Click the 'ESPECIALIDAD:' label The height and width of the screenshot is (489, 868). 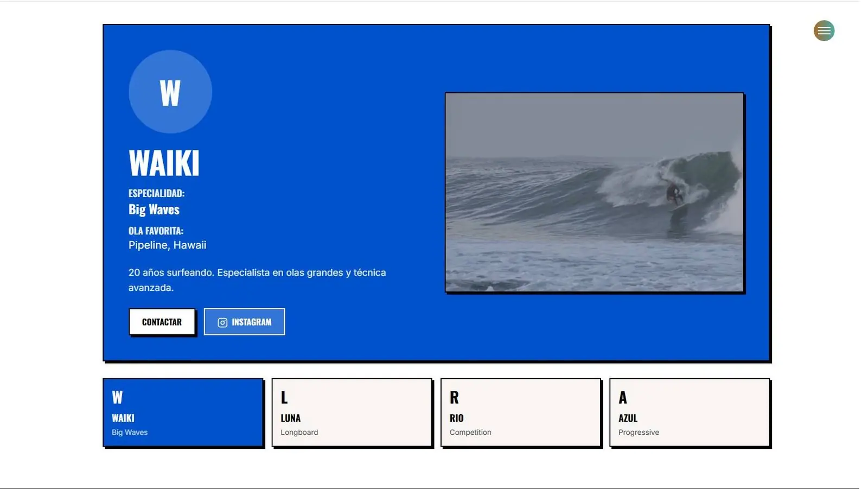pyautogui.click(x=156, y=193)
